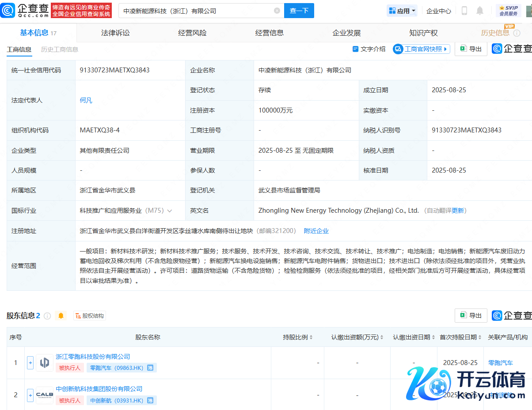The image size is (532, 410).
Task: Expand row for 中创新航科技集团
Action: (x=30, y=395)
